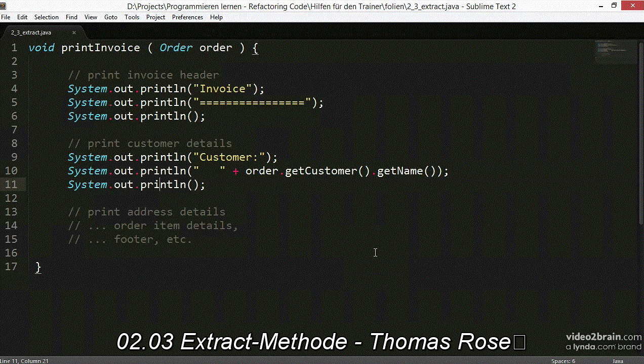Viewport: 644px width, 364px height.
Task: Click the line number 1 in gutter
Action: (x=14, y=48)
